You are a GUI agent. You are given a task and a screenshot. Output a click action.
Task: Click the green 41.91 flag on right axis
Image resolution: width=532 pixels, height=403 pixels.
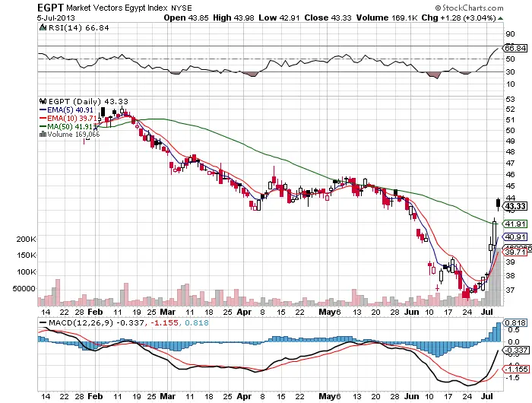click(515, 224)
